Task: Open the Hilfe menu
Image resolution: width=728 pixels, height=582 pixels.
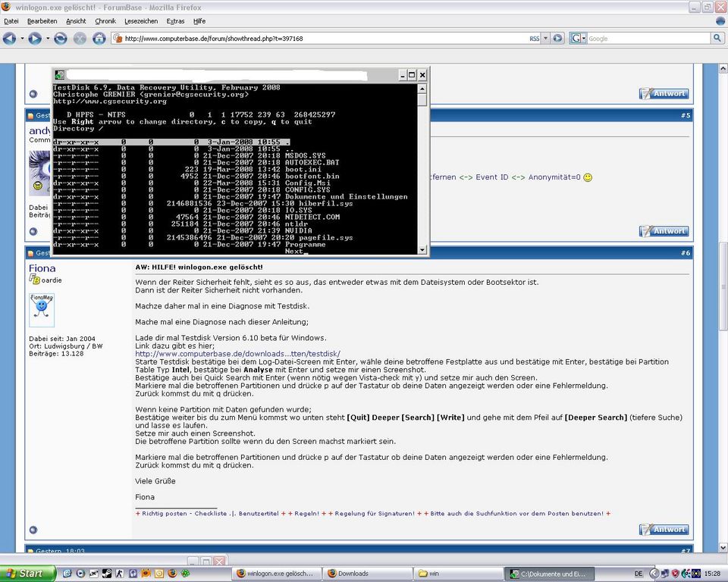Action: click(x=199, y=21)
